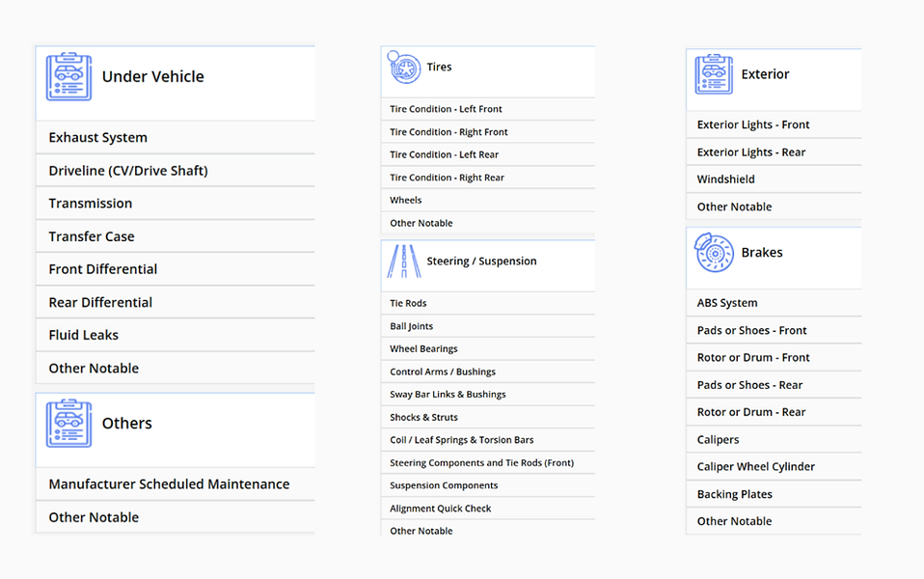Click the Steering / Suspension road icon
Image resolution: width=924 pixels, height=579 pixels.
tap(404, 262)
